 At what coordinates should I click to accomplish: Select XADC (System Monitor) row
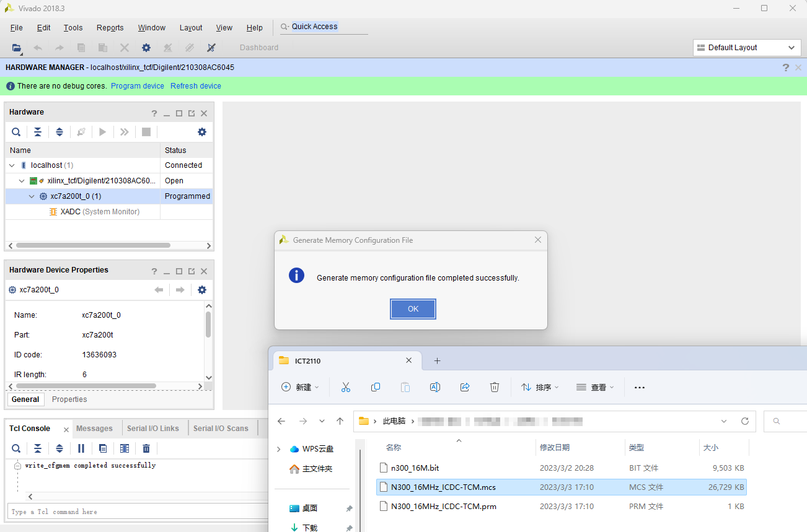pyautogui.click(x=108, y=212)
